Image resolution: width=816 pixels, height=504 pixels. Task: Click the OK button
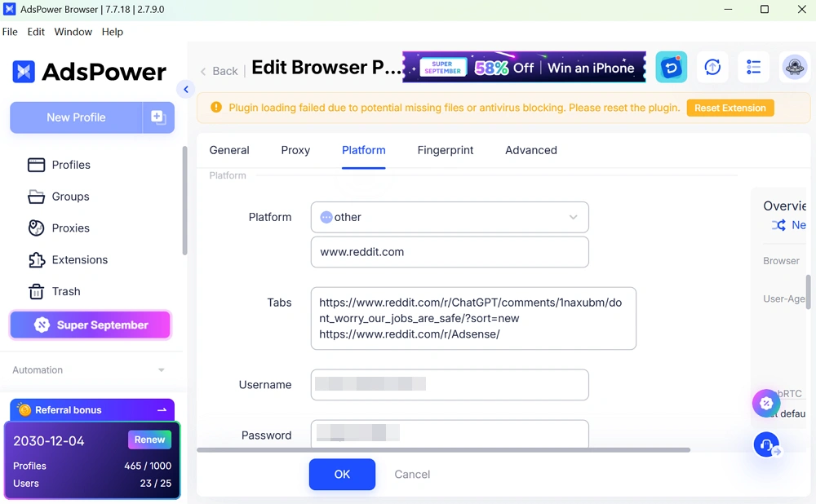coord(342,475)
